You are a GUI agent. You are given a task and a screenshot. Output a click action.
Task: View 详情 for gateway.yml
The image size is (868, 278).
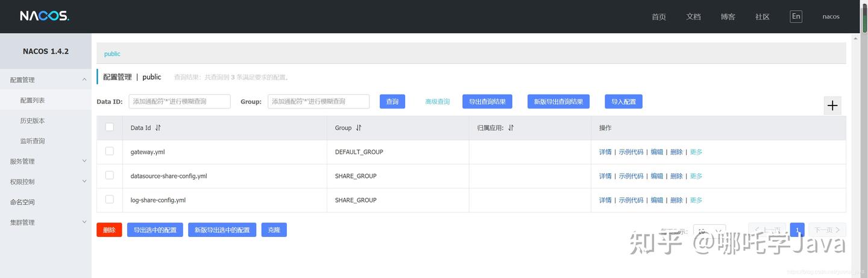[605, 152]
